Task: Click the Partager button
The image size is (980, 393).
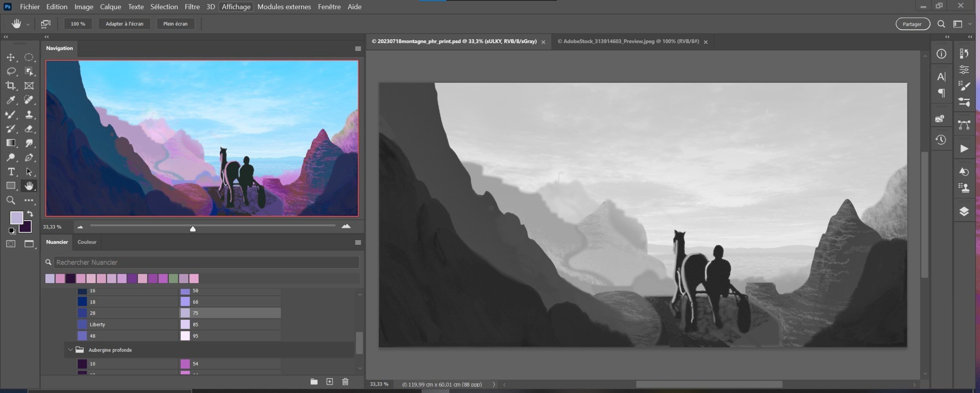Action: pyautogui.click(x=912, y=24)
